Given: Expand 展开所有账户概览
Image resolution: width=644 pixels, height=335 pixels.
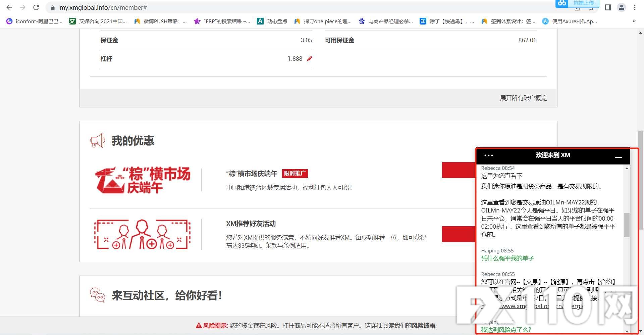Looking at the screenshot, I should 523,98.
